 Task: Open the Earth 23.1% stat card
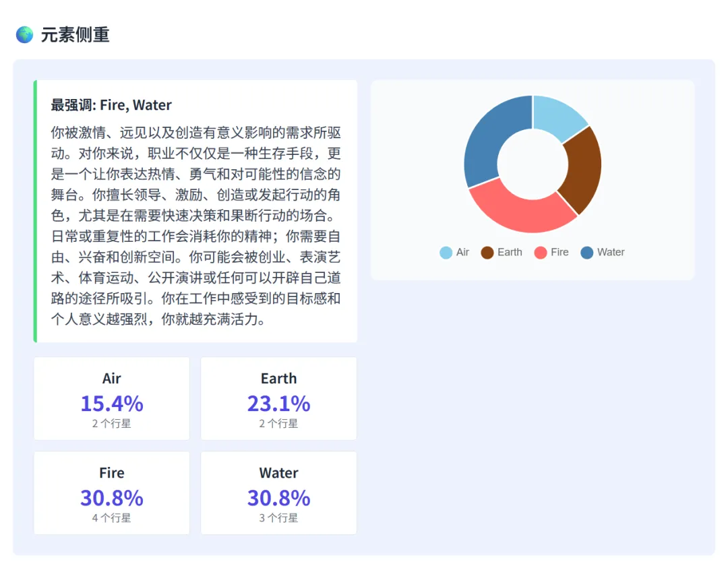coord(278,399)
